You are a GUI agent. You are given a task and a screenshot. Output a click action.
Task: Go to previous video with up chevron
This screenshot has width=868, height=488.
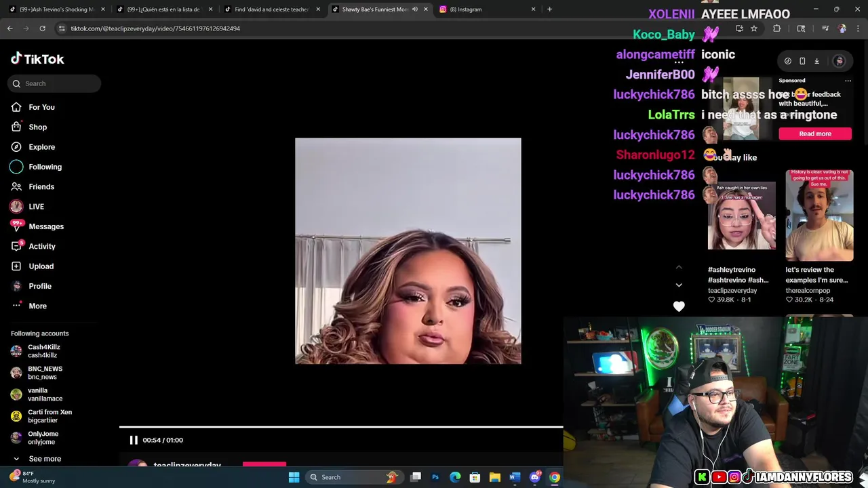tap(679, 267)
